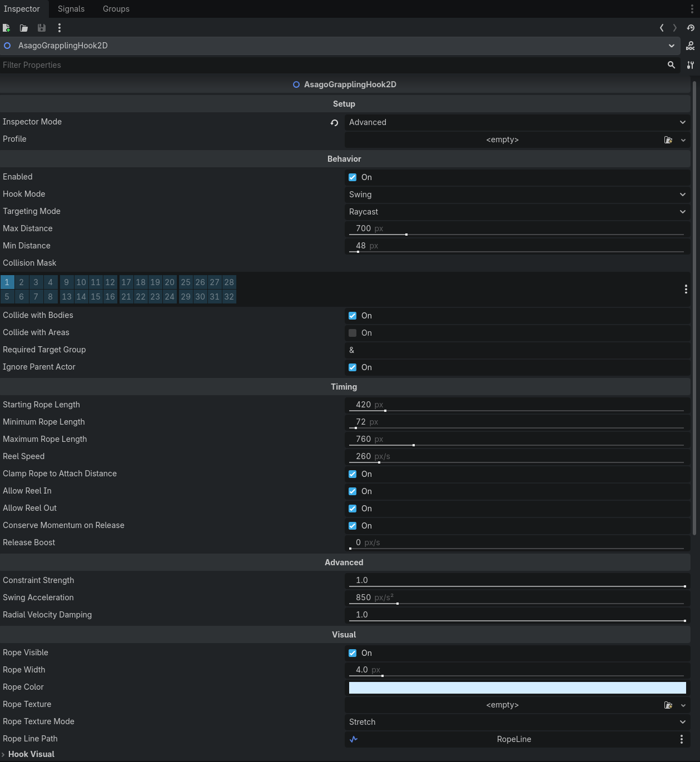Toggle Collide with Bodies checkbox
Screen dimensions: 700x762
click(353, 316)
